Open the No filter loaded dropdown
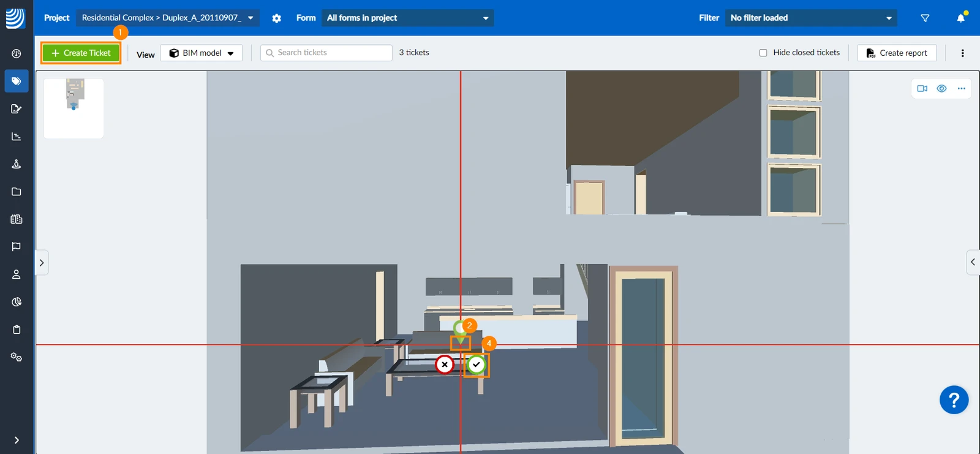 (x=811, y=18)
